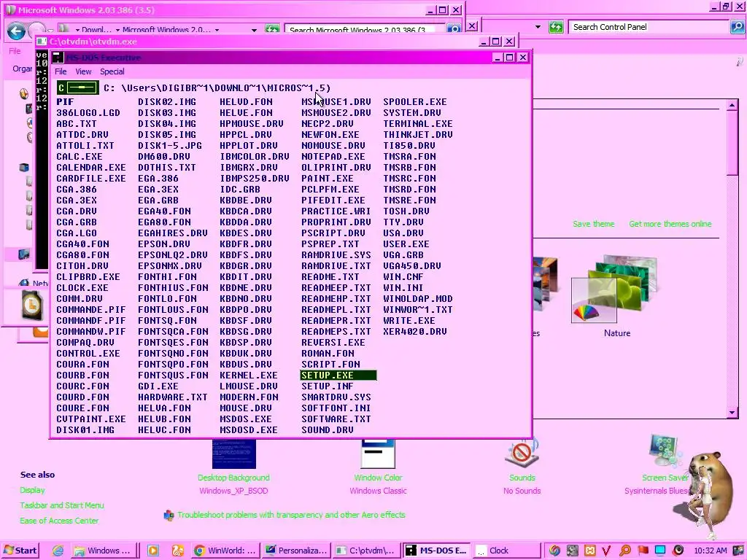Open the Desktop Background Windows_XP_BSOD thumbnail
Screen dimensions: 747x560
pos(234,454)
